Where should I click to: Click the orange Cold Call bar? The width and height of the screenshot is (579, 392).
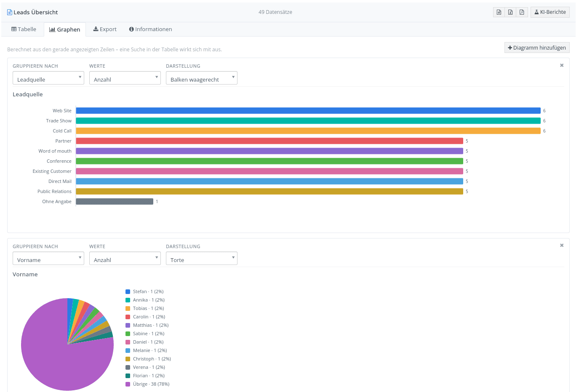coord(308,131)
